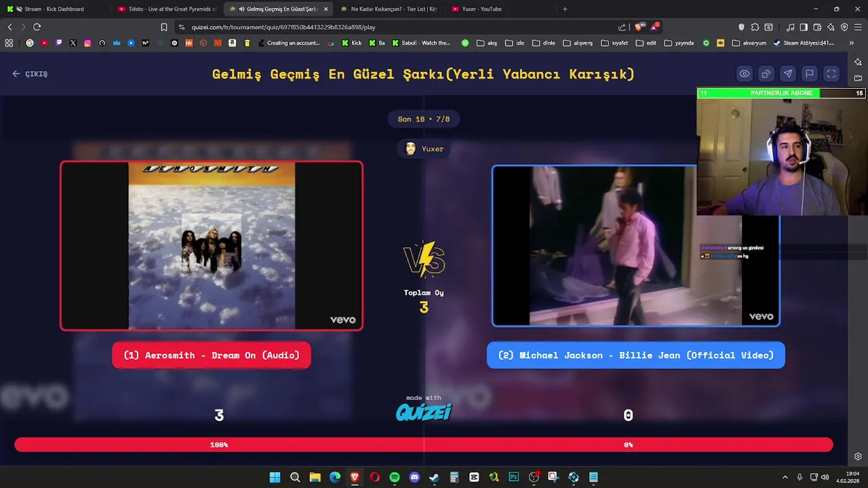Click the music note playlist icon
This screenshot has height=488, width=868.
tap(791, 27)
